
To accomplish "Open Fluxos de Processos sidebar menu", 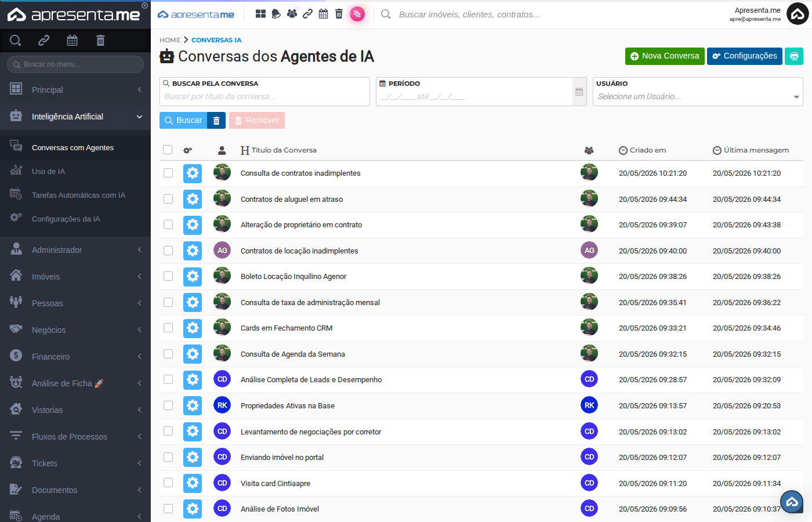I will (x=75, y=437).
